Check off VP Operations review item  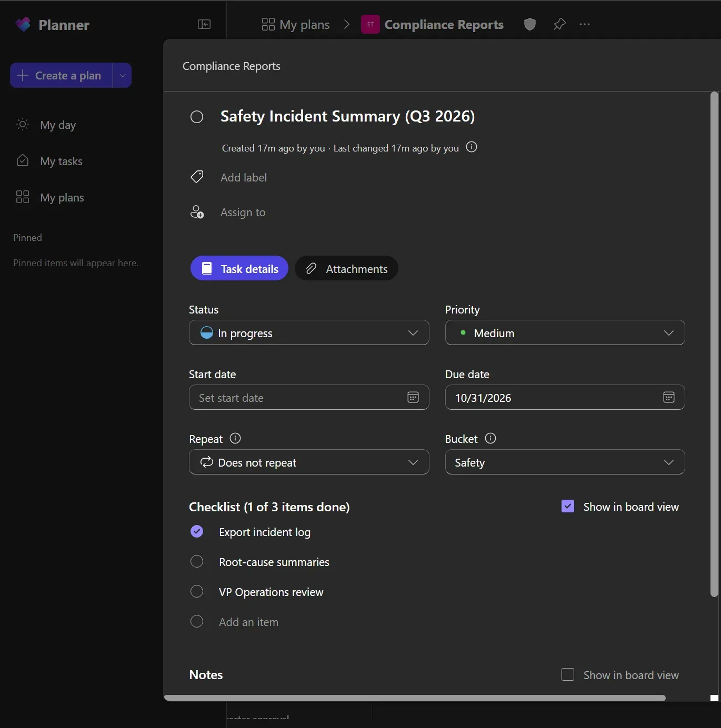pos(197,592)
